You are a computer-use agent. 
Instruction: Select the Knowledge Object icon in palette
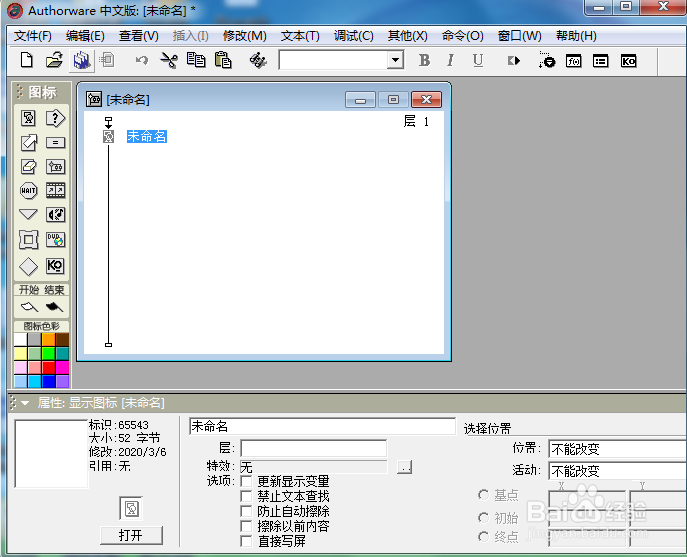[x=55, y=266]
